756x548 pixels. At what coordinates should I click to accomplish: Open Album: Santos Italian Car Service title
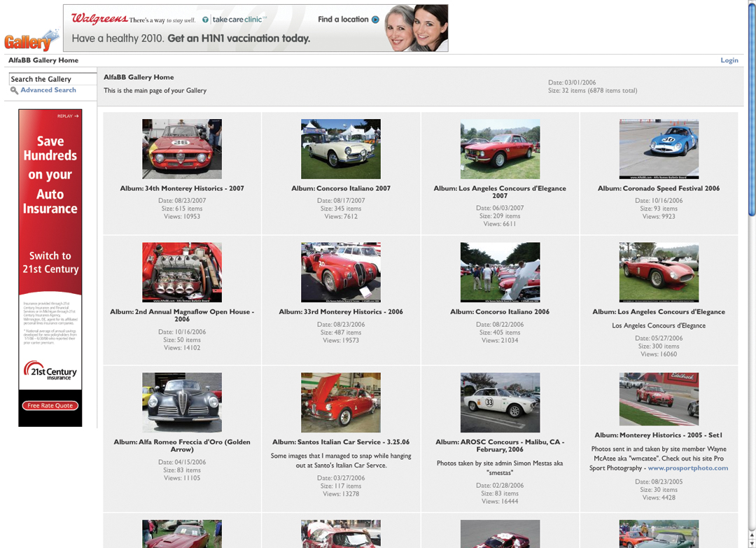click(x=341, y=442)
